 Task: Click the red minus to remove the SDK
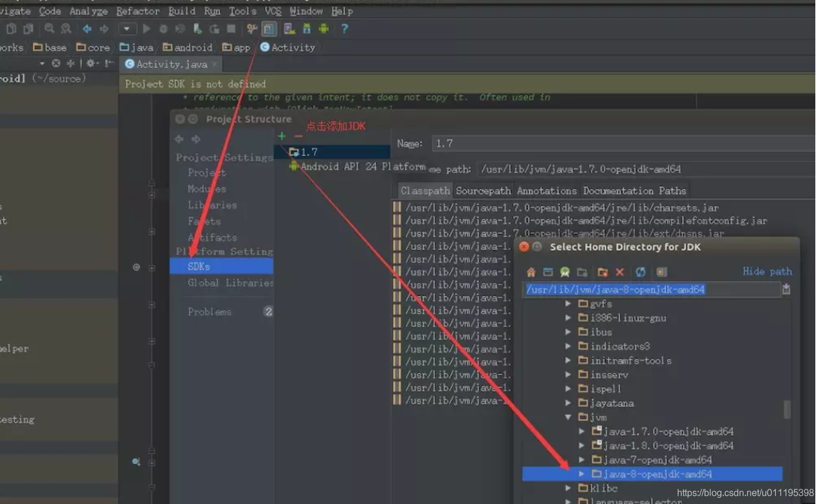tap(298, 136)
